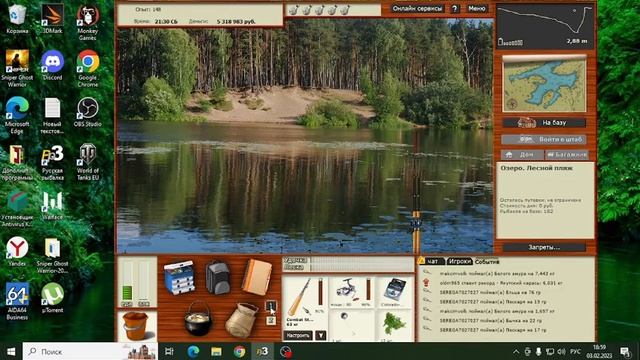Click the Леска line tension bar
This screenshot has height=360, width=640.
click(x=362, y=267)
